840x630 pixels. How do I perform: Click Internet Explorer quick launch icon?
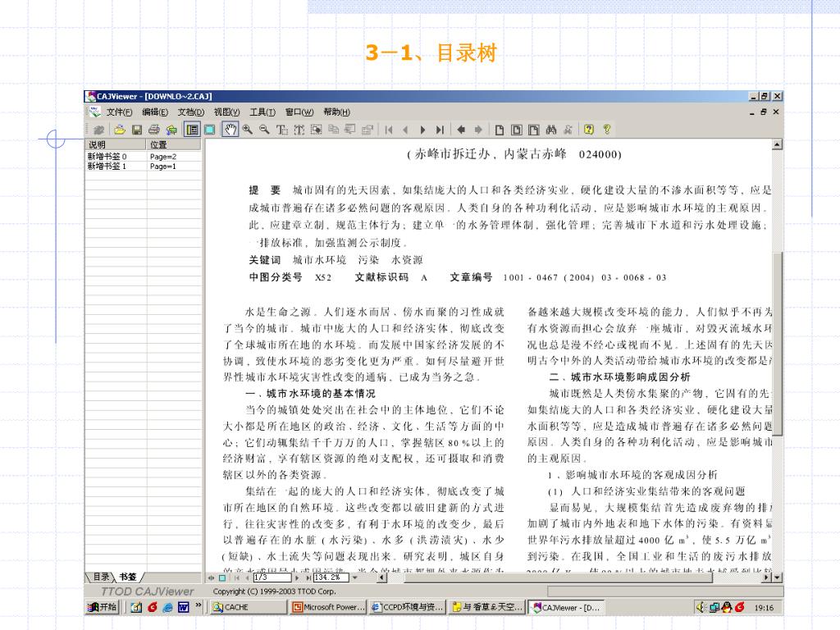pyautogui.click(x=167, y=607)
